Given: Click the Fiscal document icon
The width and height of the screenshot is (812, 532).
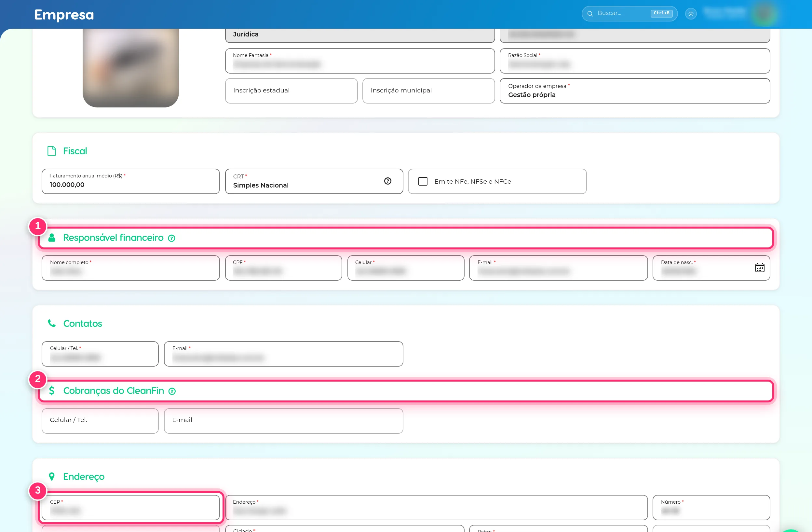Looking at the screenshot, I should click(51, 151).
